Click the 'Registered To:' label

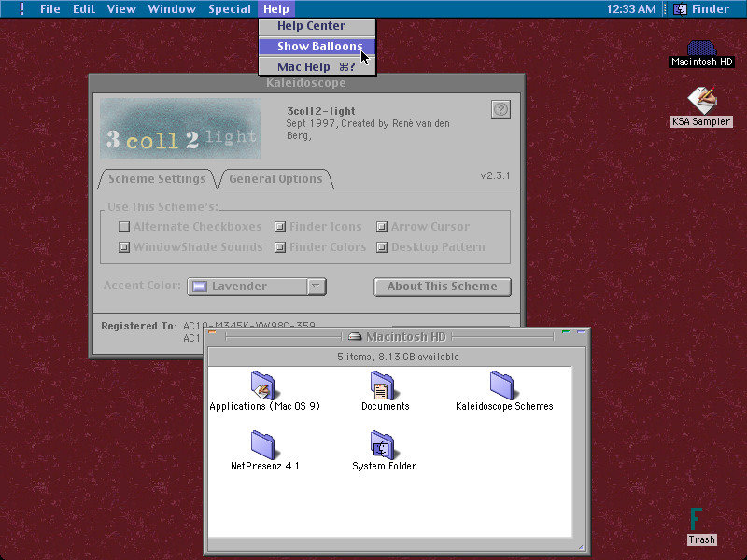[x=138, y=326]
